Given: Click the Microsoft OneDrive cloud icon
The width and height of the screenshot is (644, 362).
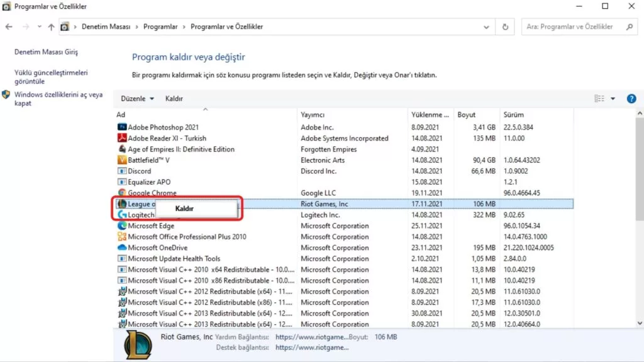Looking at the screenshot, I should click(x=121, y=248).
